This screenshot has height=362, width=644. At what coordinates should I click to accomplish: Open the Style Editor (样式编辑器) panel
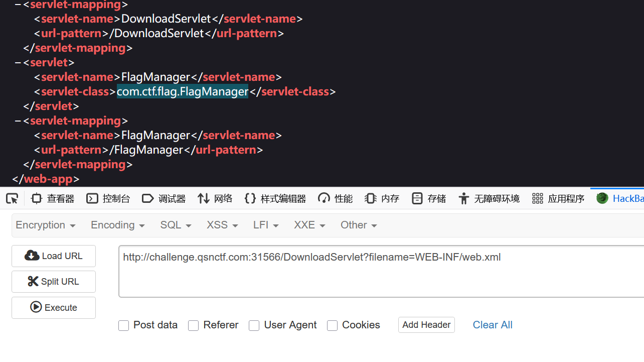tap(275, 198)
